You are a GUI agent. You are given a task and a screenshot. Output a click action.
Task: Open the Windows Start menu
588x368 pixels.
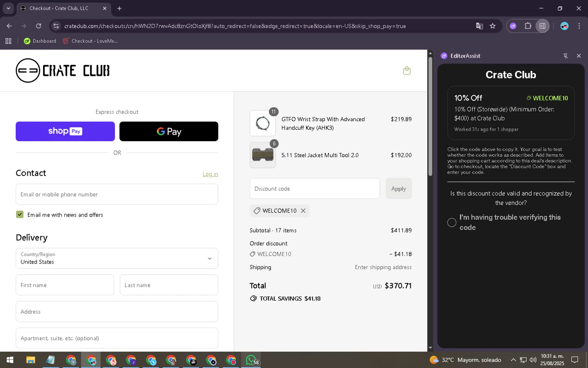[10, 360]
